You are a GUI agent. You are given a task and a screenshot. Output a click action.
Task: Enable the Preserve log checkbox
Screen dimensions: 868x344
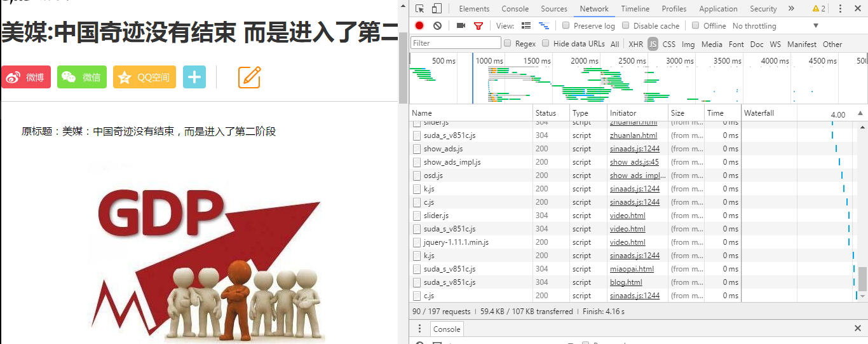[x=566, y=26]
